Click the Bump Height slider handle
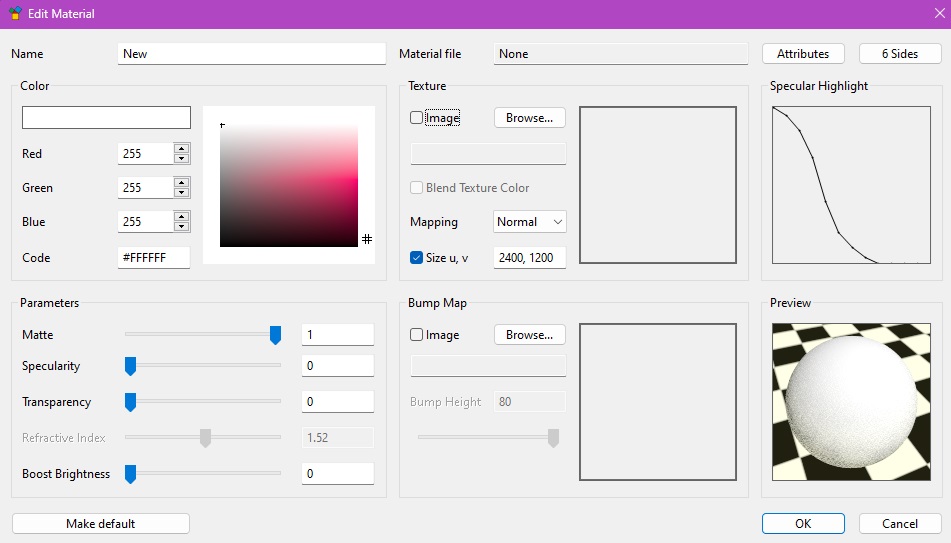Image resolution: width=951 pixels, height=543 pixels. pyautogui.click(x=553, y=437)
